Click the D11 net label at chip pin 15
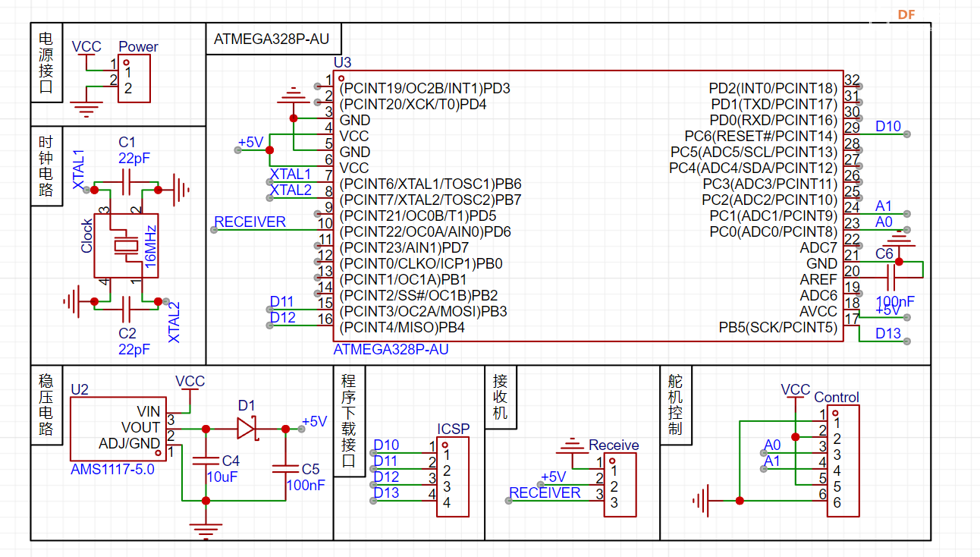This screenshot has width=980, height=557. pos(282,302)
